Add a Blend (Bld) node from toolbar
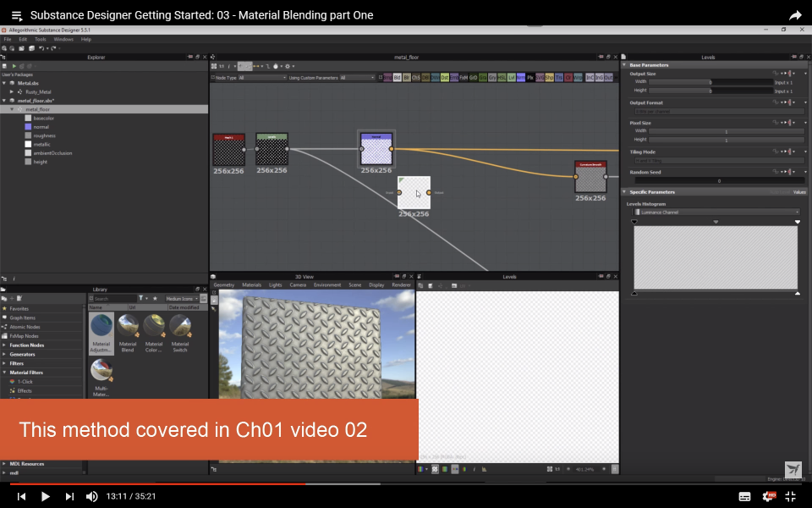The image size is (812, 508). click(x=398, y=78)
